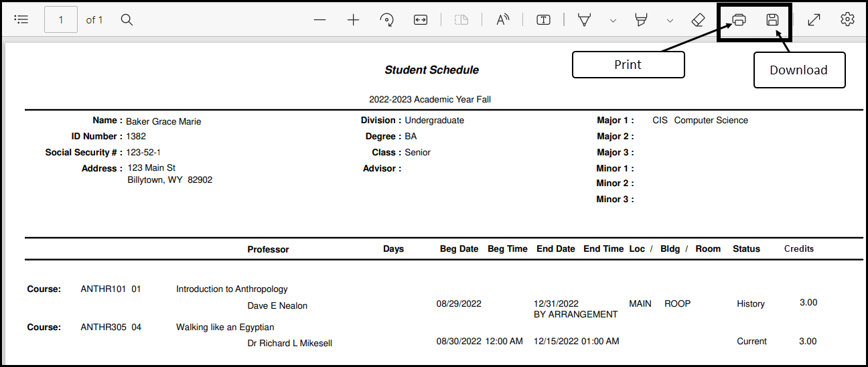Expand the Highlight color options dropdown
The height and width of the screenshot is (367, 868).
[670, 21]
